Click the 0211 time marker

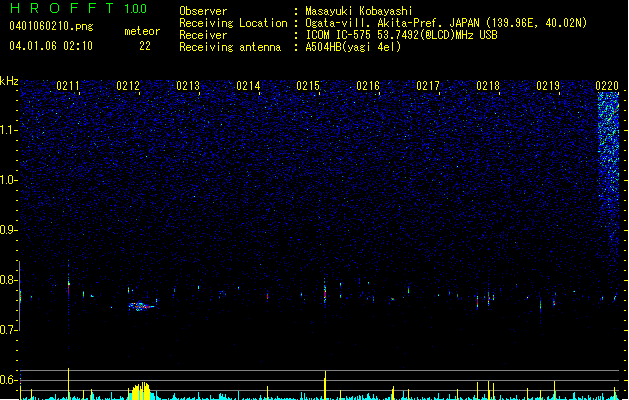68,86
